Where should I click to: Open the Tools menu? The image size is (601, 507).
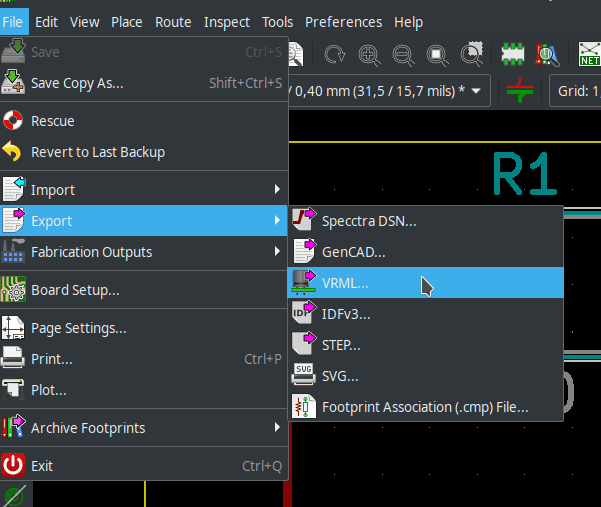tap(278, 22)
